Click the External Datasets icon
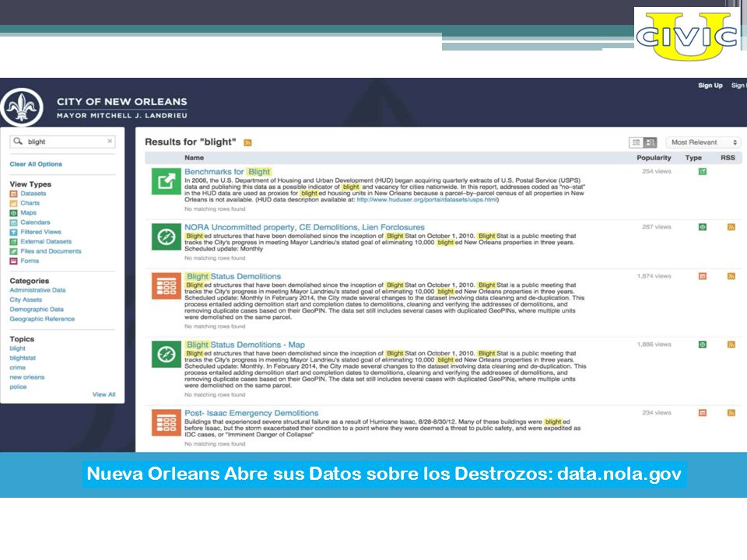 pyautogui.click(x=13, y=242)
